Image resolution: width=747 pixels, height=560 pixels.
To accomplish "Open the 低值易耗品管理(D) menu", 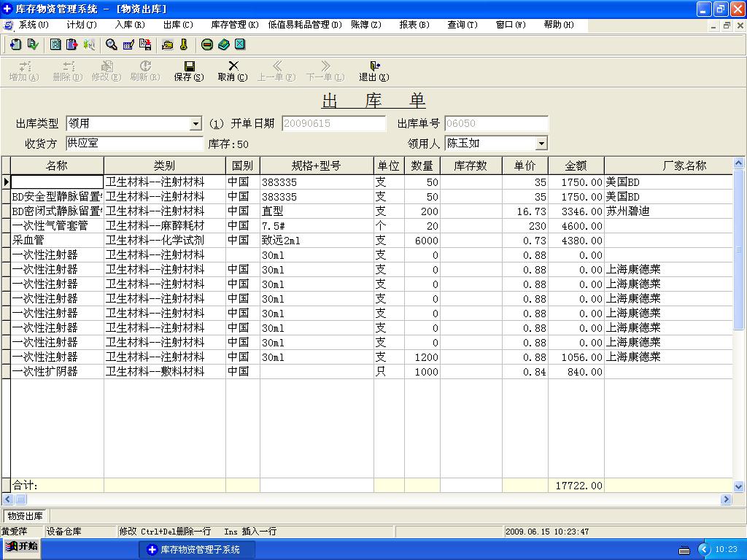I will [305, 25].
